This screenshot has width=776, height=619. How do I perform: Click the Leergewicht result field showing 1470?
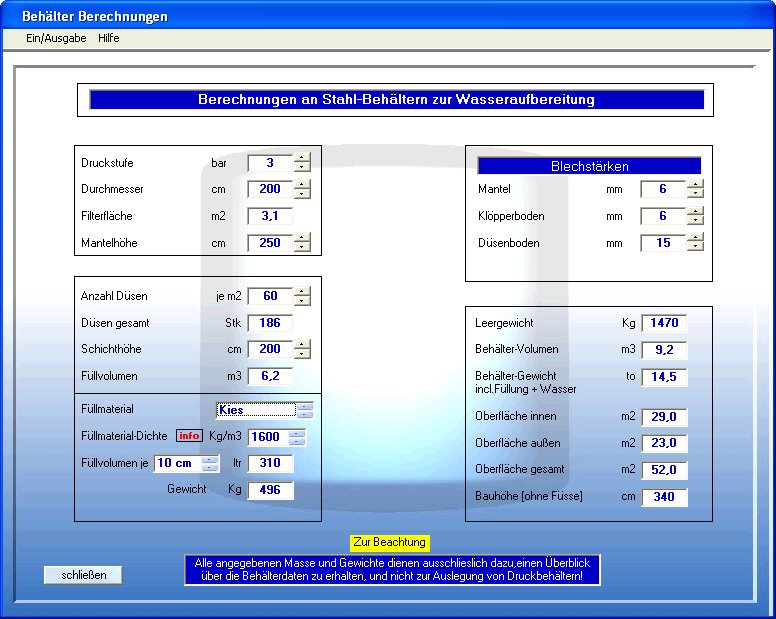[x=664, y=323]
